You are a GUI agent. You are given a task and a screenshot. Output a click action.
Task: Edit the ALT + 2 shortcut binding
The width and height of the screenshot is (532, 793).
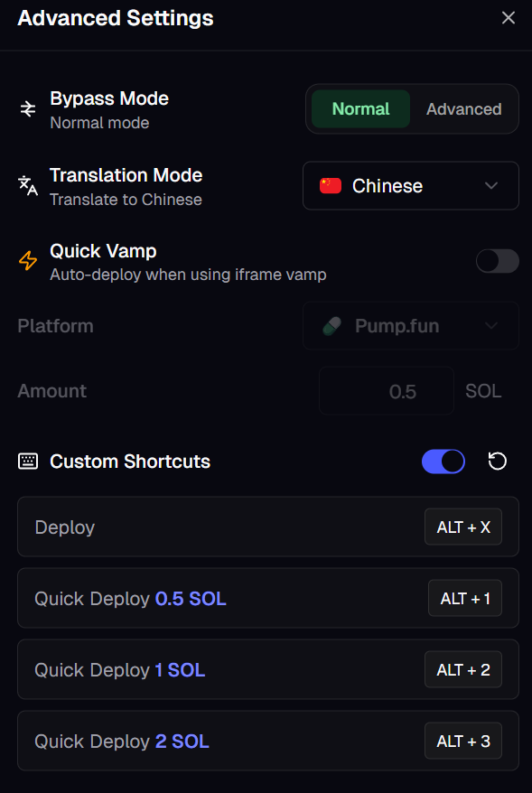click(x=463, y=669)
